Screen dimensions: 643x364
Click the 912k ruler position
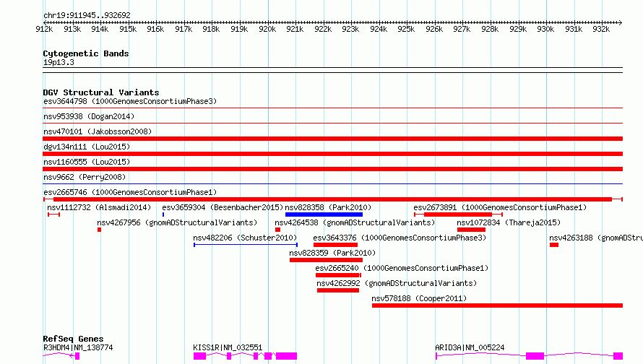[44, 29]
